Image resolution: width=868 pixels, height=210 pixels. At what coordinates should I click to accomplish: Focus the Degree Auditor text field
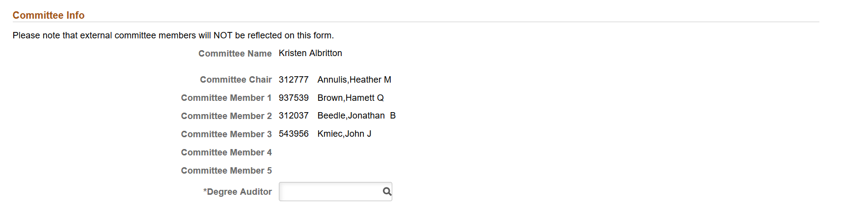click(330, 192)
